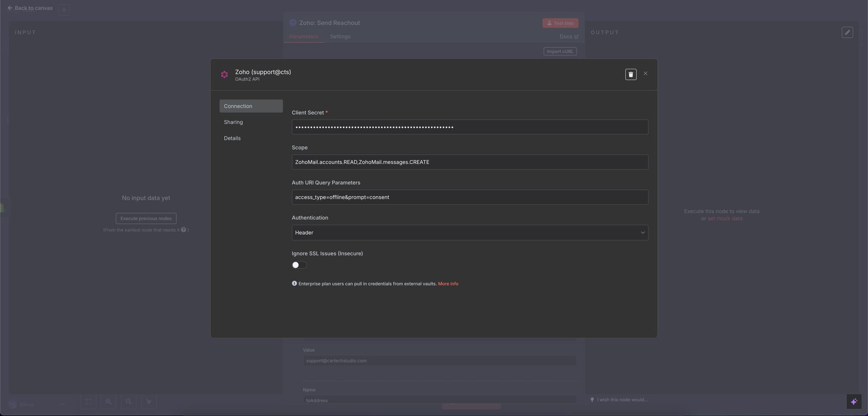Click the plus icon next to Back to canvas
This screenshot has height=416, width=868.
click(64, 9)
